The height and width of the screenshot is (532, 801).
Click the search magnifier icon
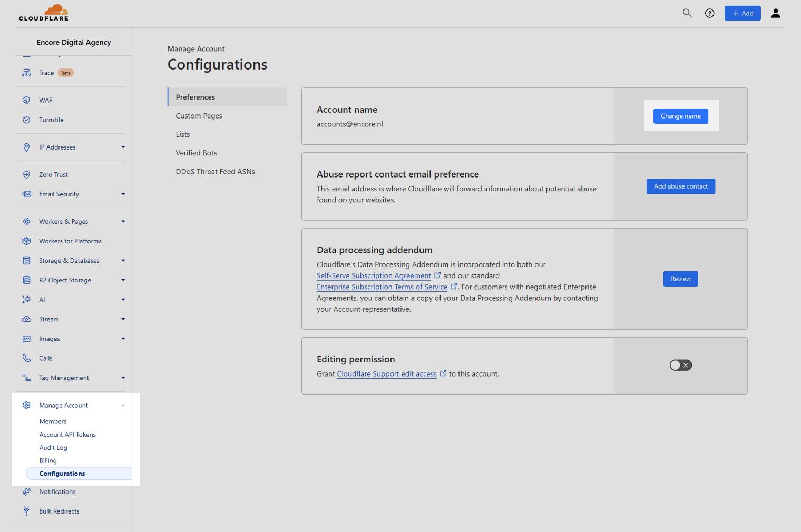tap(687, 13)
